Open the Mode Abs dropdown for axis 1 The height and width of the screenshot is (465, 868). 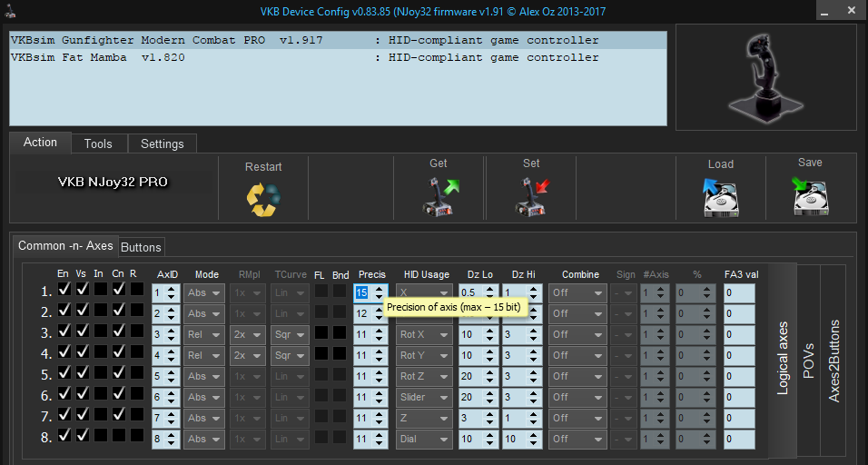point(203,292)
